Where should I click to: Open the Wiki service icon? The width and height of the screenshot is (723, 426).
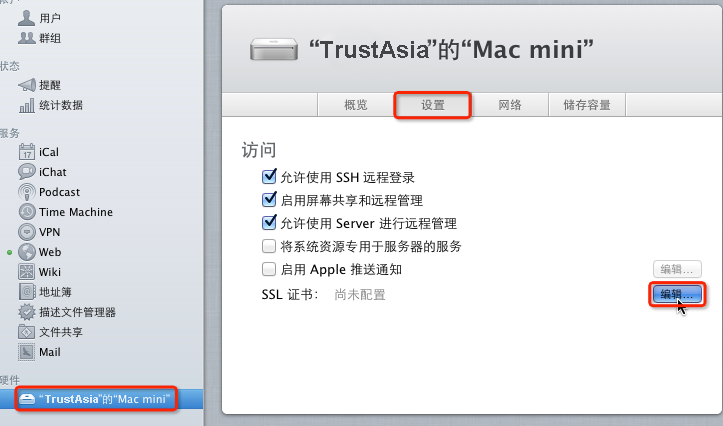pos(27,272)
